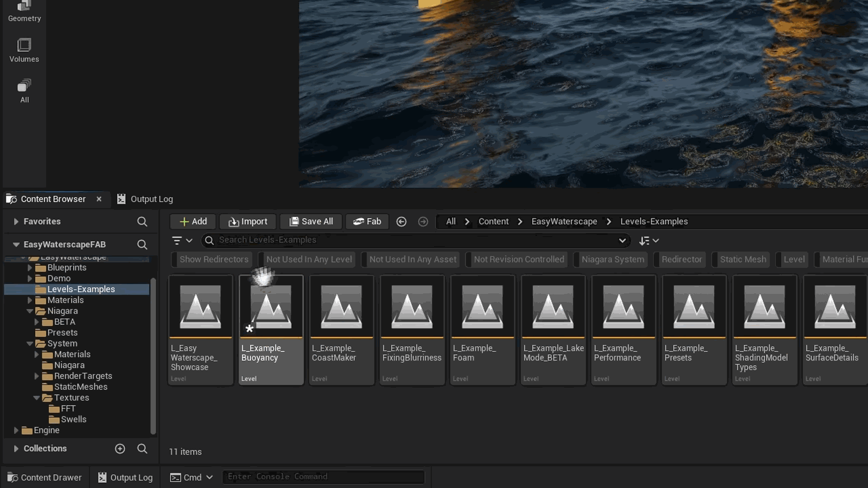Expand the Blueprints folder
This screenshot has height=488, width=868.
(x=30, y=267)
